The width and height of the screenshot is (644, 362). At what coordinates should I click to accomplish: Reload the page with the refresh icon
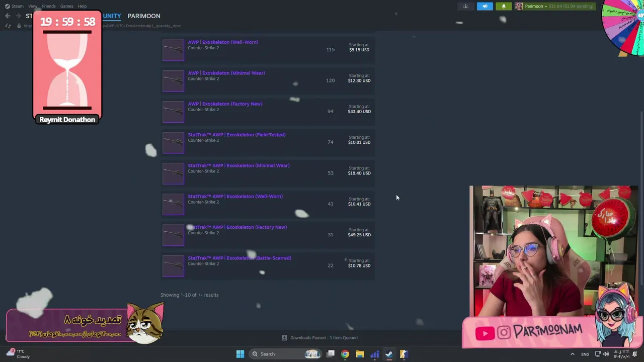click(8, 26)
